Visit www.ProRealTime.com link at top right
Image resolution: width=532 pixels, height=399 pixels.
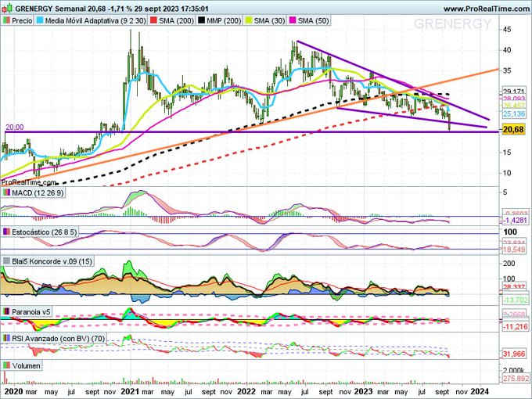click(486, 9)
